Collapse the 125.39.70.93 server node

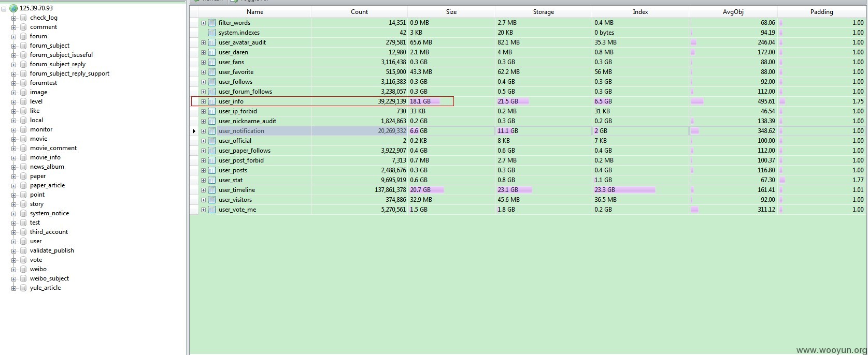click(5, 8)
